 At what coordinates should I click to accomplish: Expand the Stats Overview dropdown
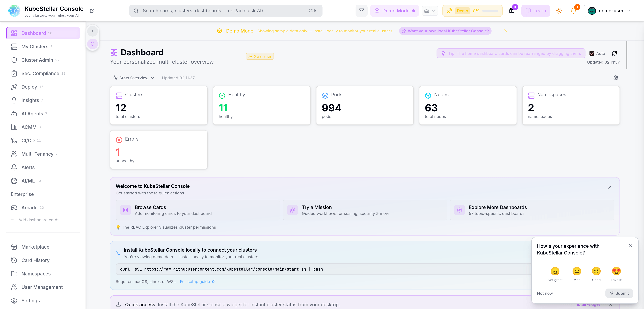click(x=134, y=78)
